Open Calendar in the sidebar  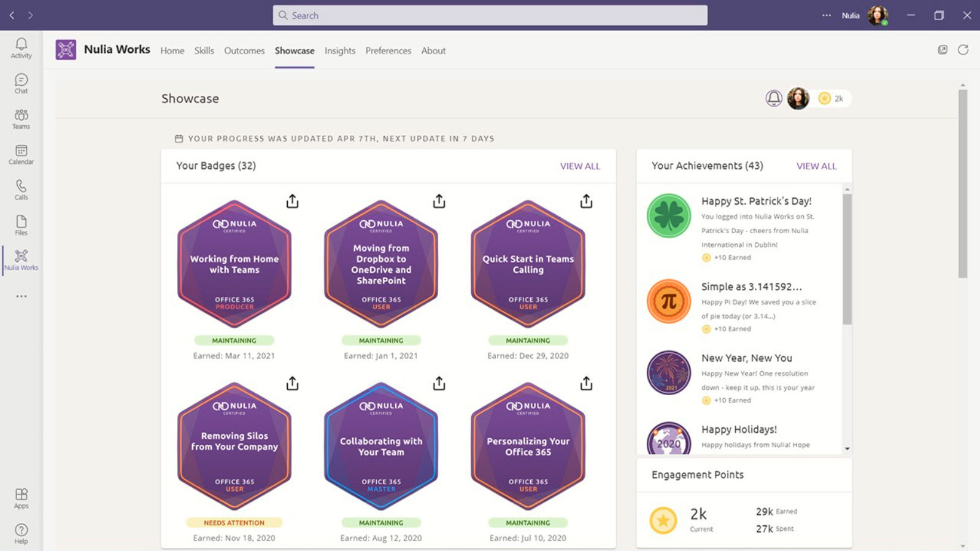tap(21, 155)
